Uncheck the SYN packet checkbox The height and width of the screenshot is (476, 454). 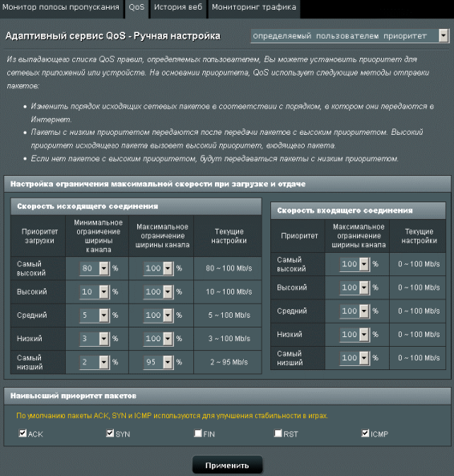click(x=110, y=433)
